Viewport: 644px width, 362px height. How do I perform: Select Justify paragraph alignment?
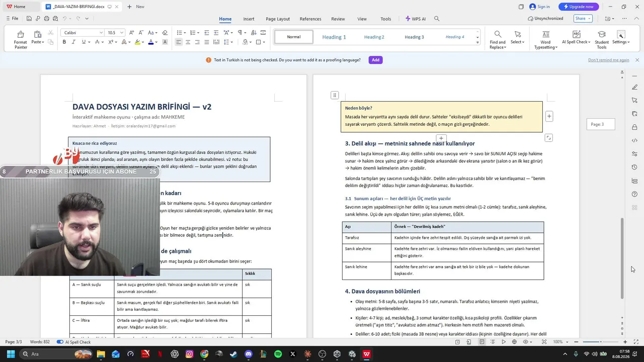click(206, 42)
